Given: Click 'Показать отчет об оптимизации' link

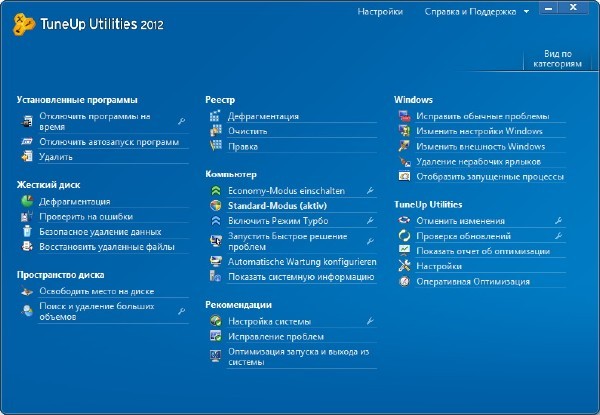Looking at the screenshot, I should click(483, 251).
